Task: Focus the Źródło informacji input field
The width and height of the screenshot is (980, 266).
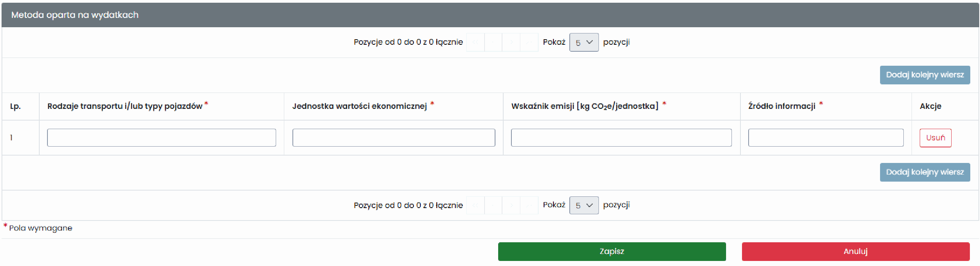Action: click(x=826, y=138)
